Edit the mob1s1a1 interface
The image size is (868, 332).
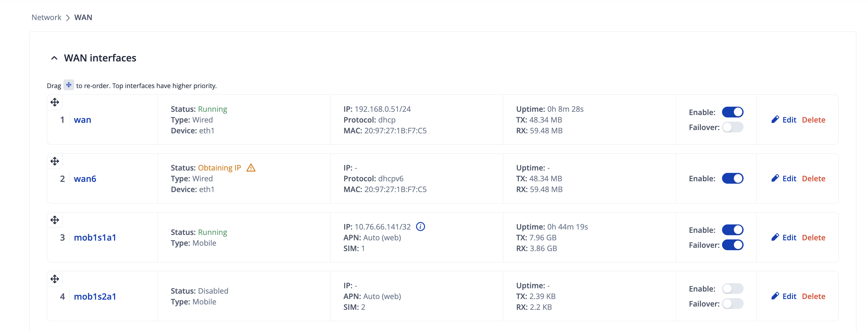(788, 238)
